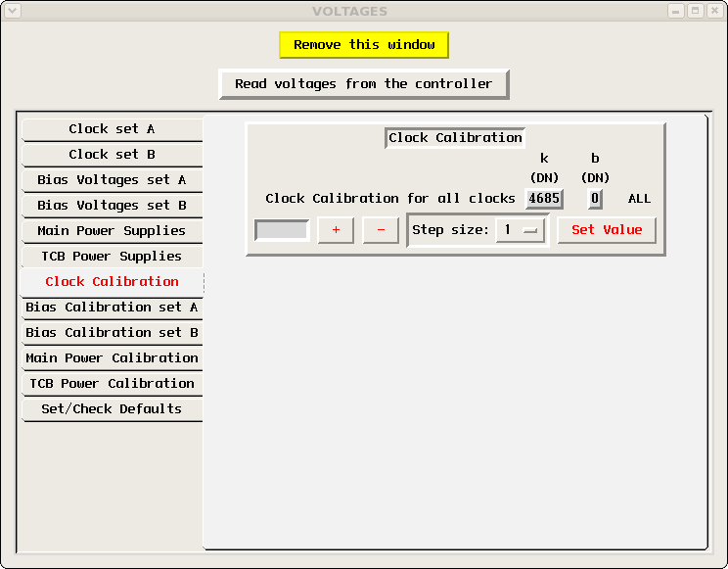Select the TCB Power Supplies tab
This screenshot has height=569, width=728.
point(112,257)
